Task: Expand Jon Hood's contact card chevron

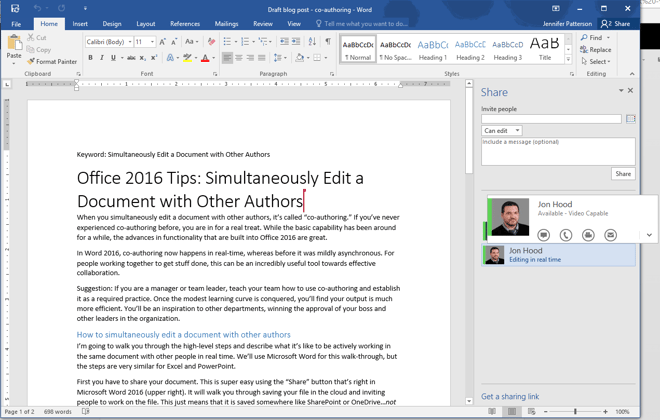Action: coord(649,235)
